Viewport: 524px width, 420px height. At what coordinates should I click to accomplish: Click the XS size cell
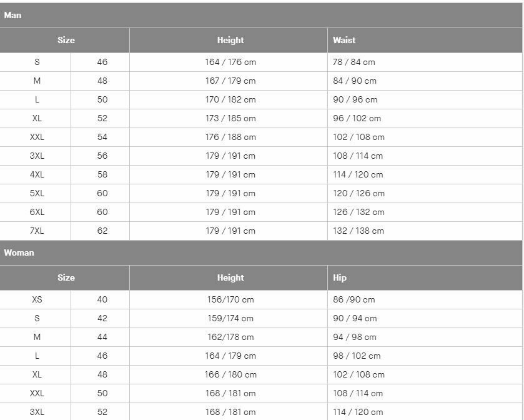click(x=36, y=299)
